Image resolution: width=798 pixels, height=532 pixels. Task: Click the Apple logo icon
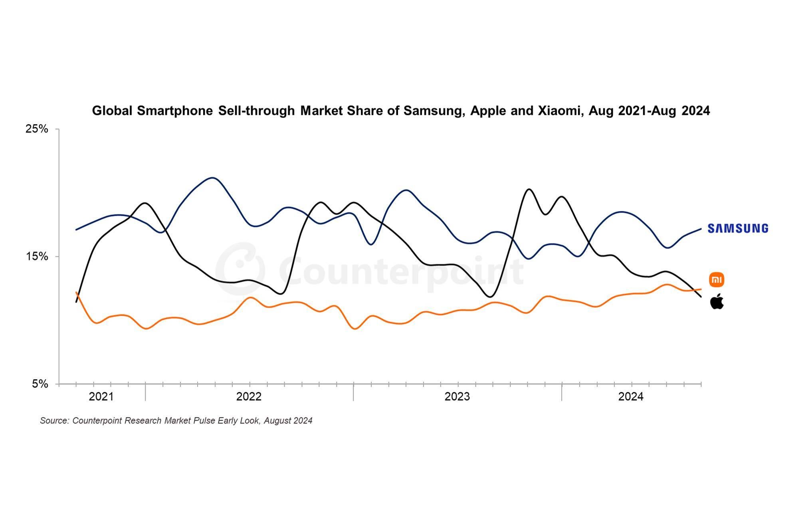coord(723,303)
